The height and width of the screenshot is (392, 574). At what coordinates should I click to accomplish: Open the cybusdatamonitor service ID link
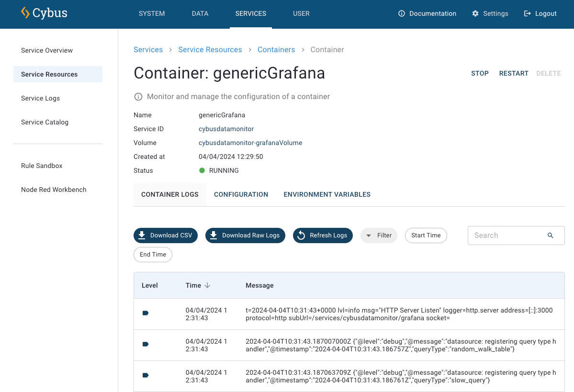(226, 129)
